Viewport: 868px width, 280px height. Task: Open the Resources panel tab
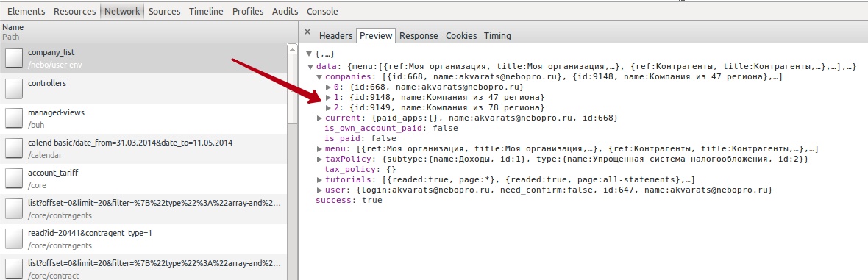[74, 11]
